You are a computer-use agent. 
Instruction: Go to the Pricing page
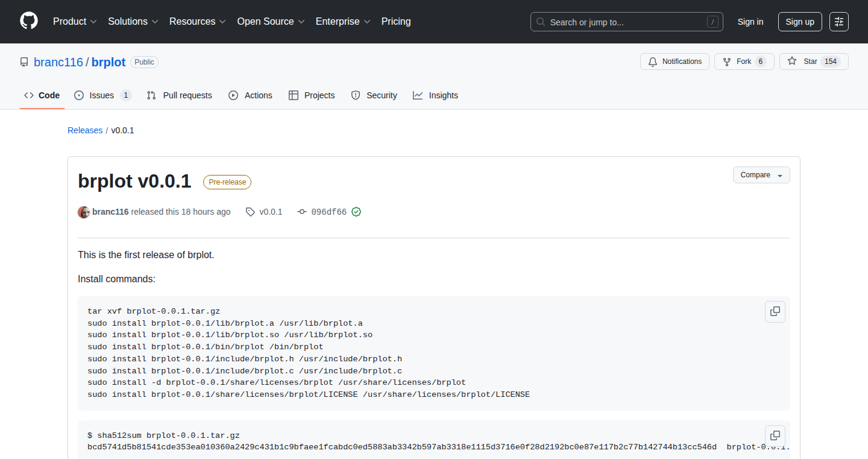click(396, 21)
